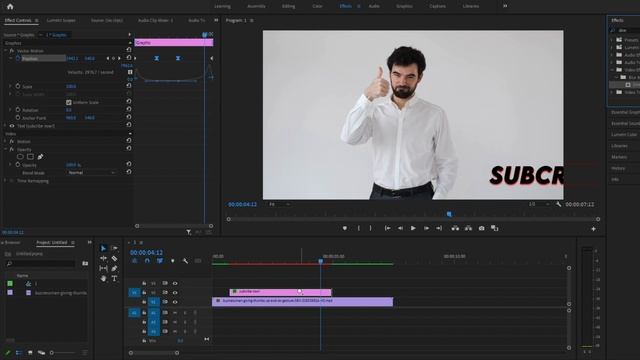Open Program monitor zoom level dropdown
Screen dimensions: 640x360
tap(279, 204)
